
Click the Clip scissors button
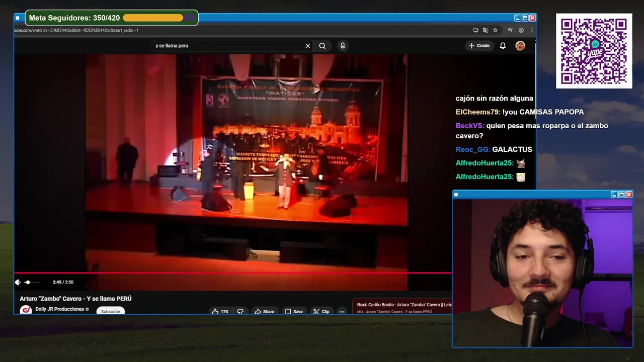pyautogui.click(x=321, y=312)
